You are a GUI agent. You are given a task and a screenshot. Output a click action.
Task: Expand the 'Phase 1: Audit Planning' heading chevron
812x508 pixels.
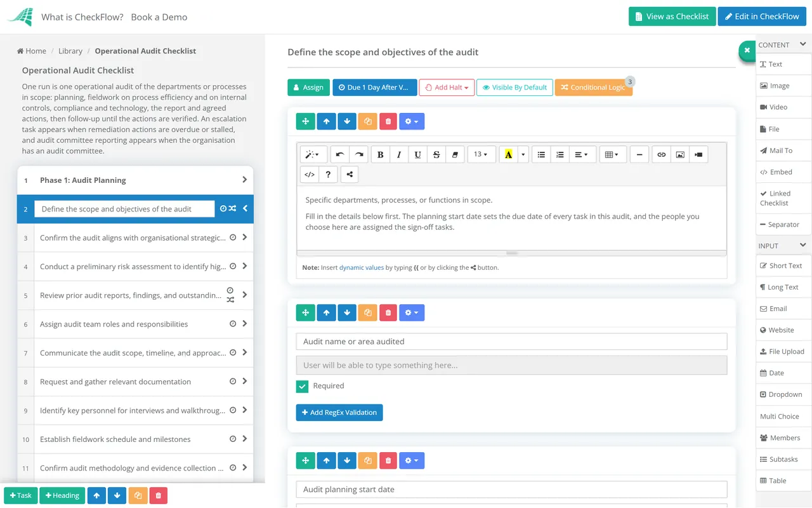[245, 180]
